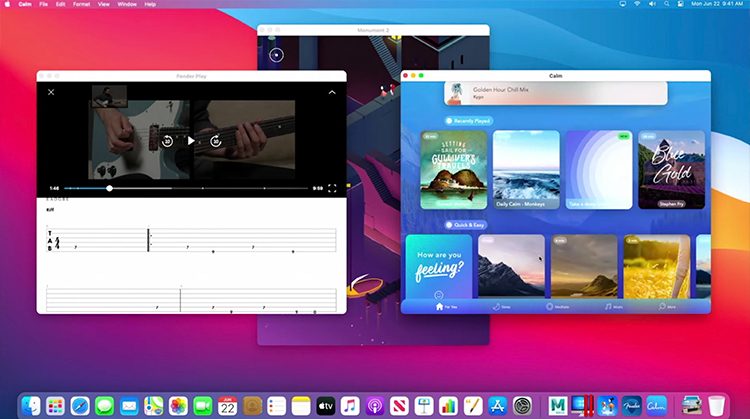Skip forward ten seconds in Fender Play video
Screen dimensions: 750x419
[x=216, y=141]
